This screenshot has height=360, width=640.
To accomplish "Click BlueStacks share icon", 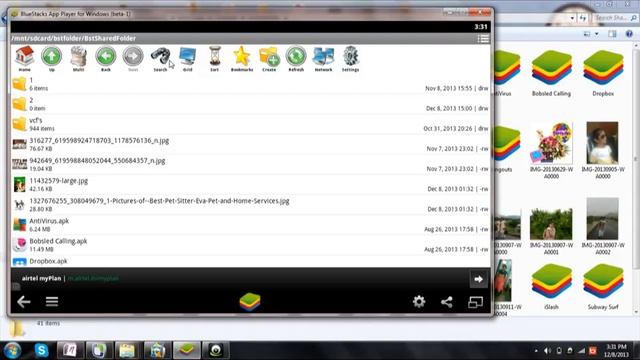I will (x=447, y=302).
